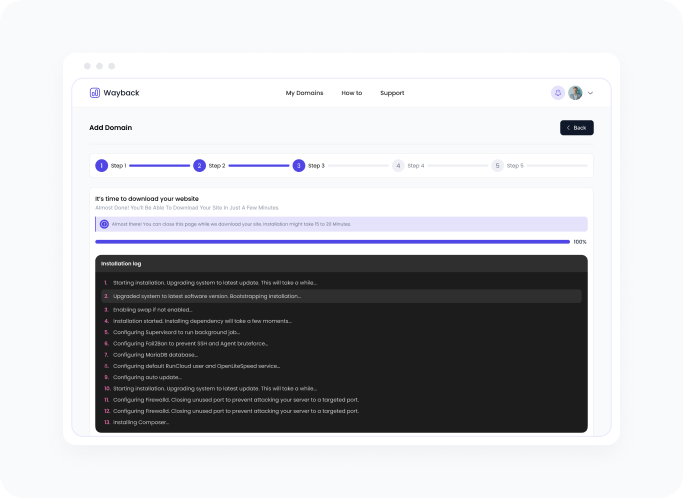Click the Wayback brand name text

point(119,93)
